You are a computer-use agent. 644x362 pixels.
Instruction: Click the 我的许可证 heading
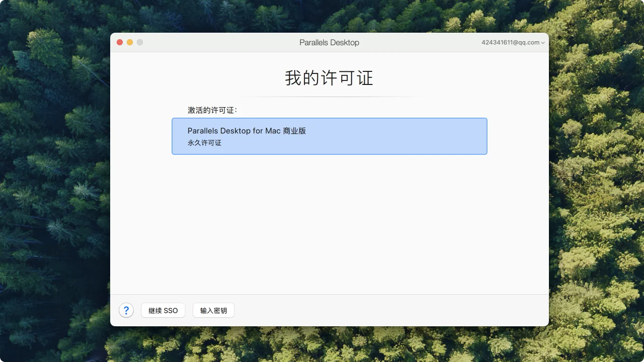pos(329,78)
